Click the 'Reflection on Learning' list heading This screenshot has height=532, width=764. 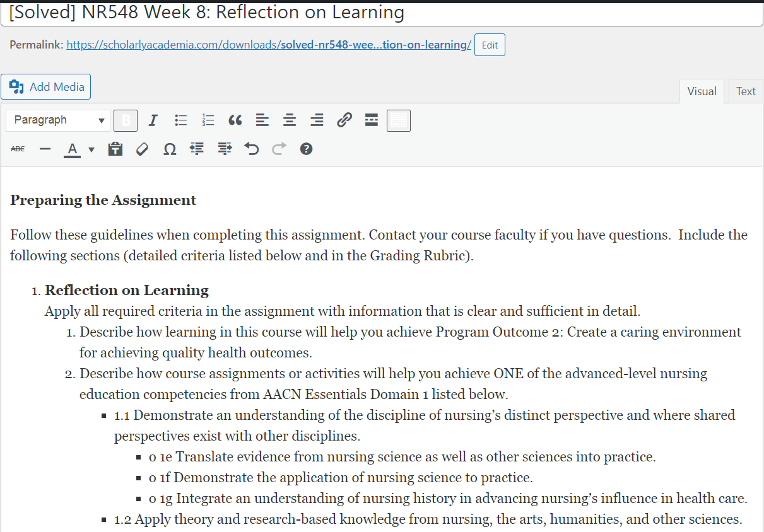click(127, 291)
